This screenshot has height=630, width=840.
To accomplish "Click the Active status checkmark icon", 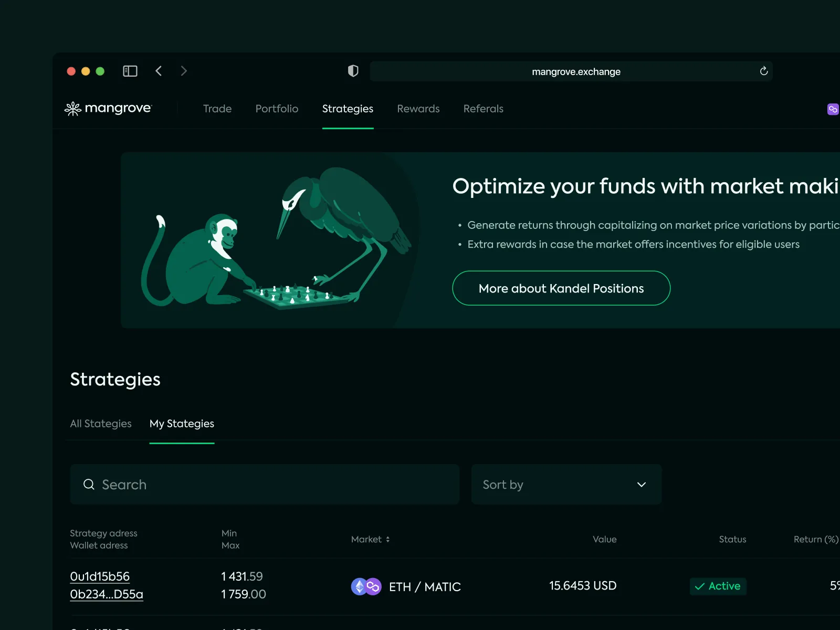I will pos(699,586).
